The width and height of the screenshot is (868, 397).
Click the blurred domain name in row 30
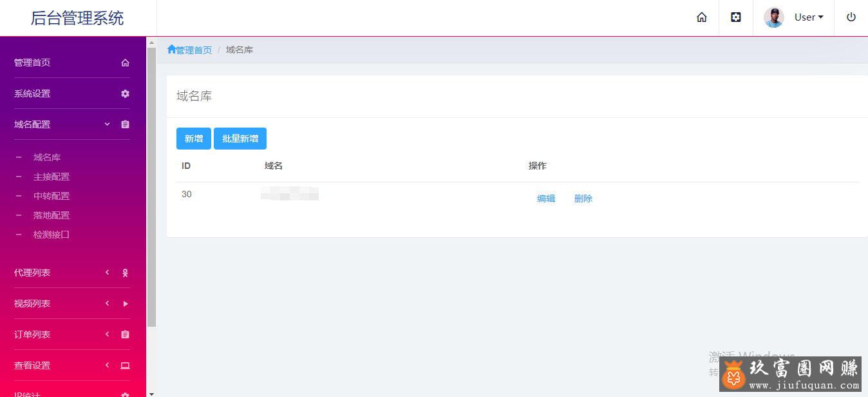[x=290, y=193]
